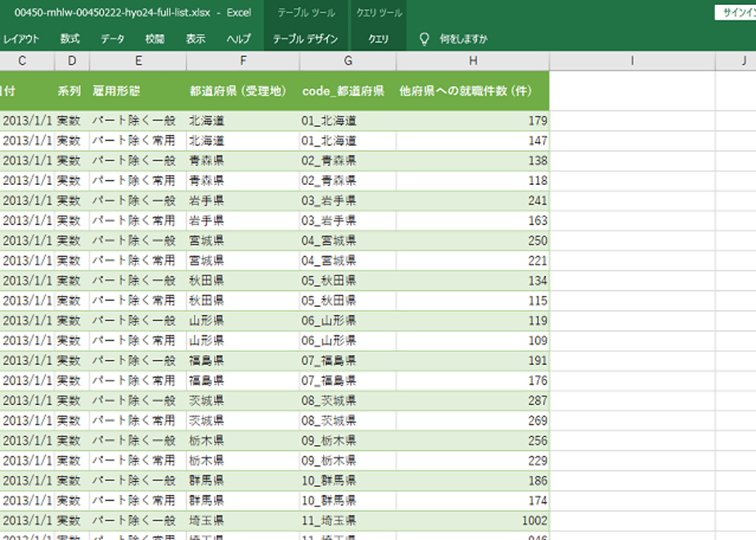Click the 他府県への就職件数 (件) header cell
This screenshot has width=756, height=540.
coord(473,91)
